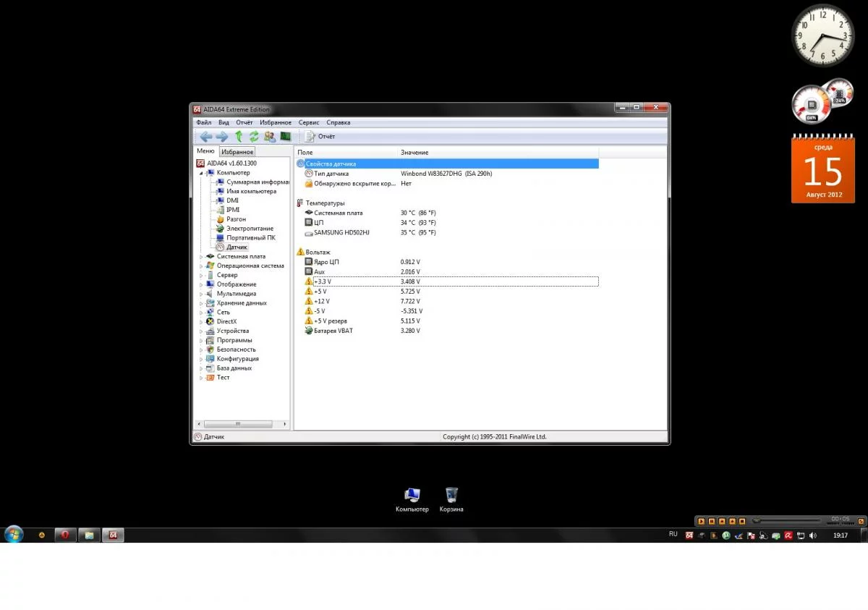This screenshot has height=610, width=868.
Task: Collapse the Компьютер tree branch
Action: (x=202, y=173)
